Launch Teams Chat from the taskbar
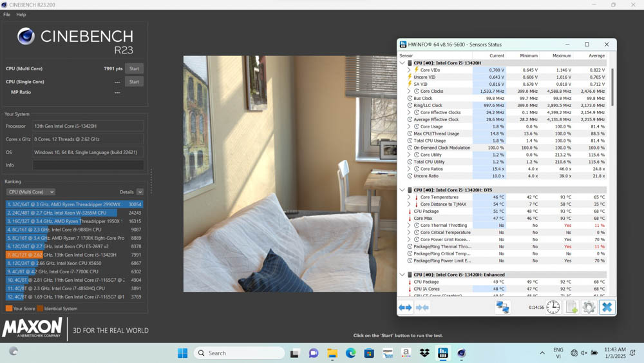 coord(314,353)
